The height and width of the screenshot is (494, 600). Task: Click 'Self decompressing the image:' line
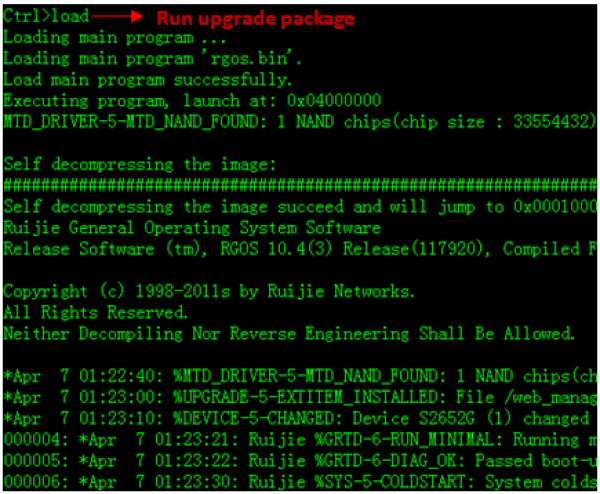point(140,165)
